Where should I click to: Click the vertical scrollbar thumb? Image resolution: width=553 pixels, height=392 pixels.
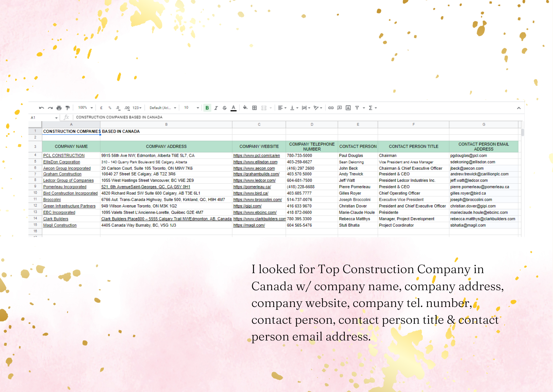(x=523, y=132)
